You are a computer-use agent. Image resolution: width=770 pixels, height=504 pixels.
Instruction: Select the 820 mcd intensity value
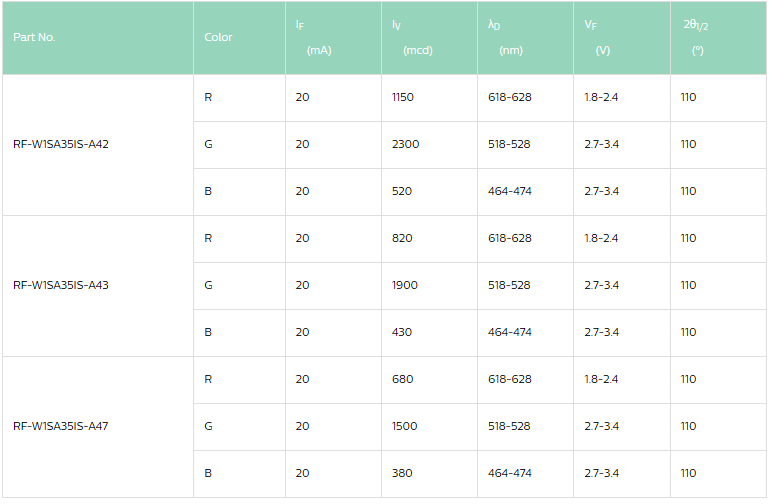pos(402,238)
